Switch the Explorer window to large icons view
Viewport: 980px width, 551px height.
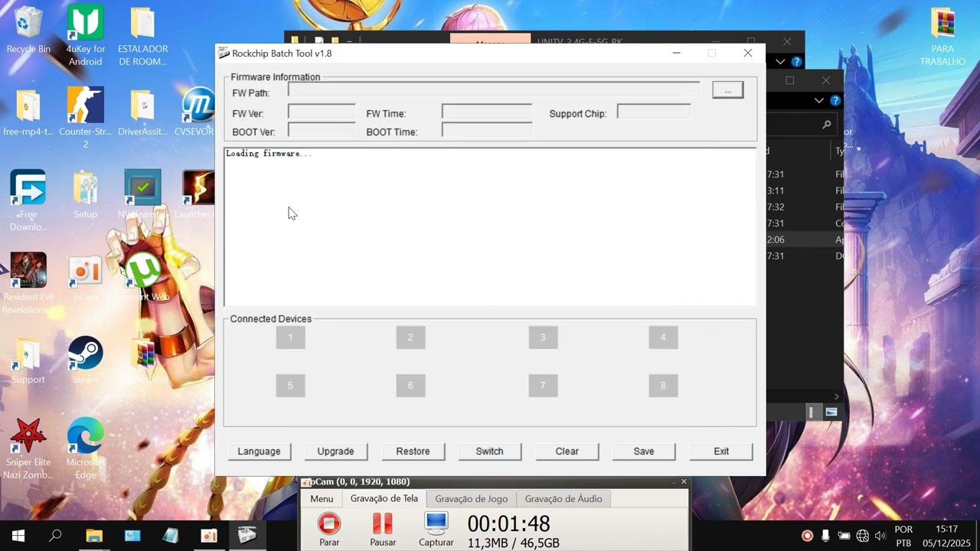831,412
